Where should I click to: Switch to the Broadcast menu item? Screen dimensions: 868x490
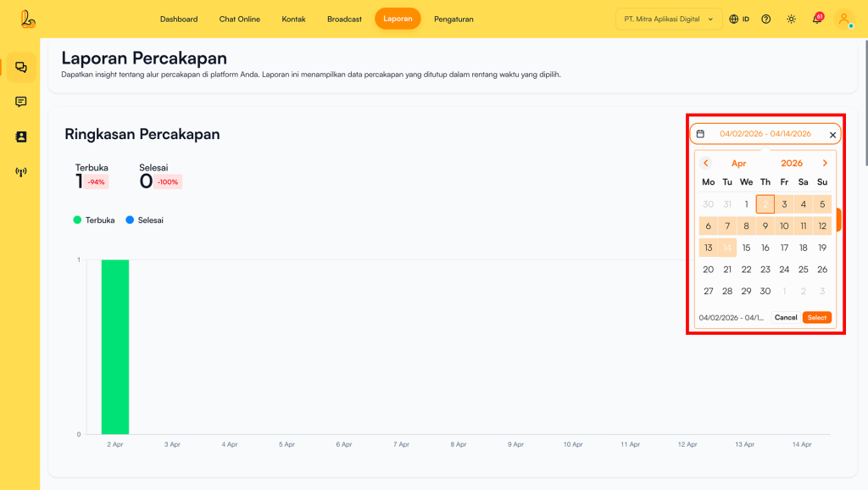pyautogui.click(x=344, y=19)
